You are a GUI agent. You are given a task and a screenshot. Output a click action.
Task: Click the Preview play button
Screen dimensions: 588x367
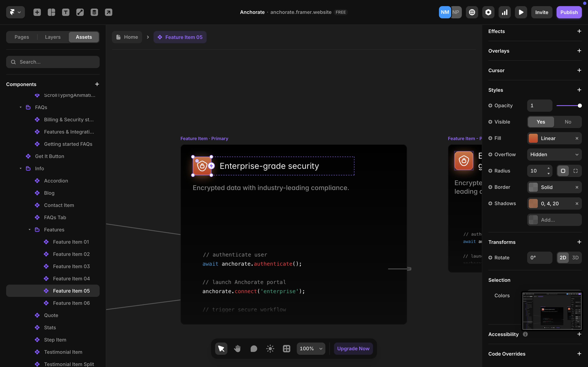pyautogui.click(x=521, y=12)
